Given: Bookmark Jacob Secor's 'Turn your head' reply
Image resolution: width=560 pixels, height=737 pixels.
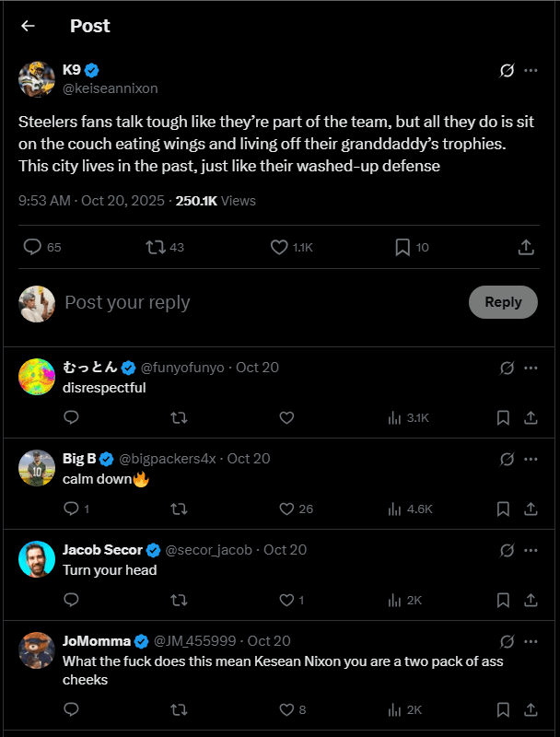Looking at the screenshot, I should (503, 600).
